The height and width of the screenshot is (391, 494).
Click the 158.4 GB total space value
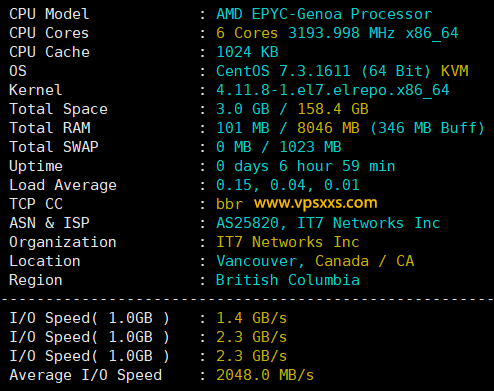(x=333, y=109)
